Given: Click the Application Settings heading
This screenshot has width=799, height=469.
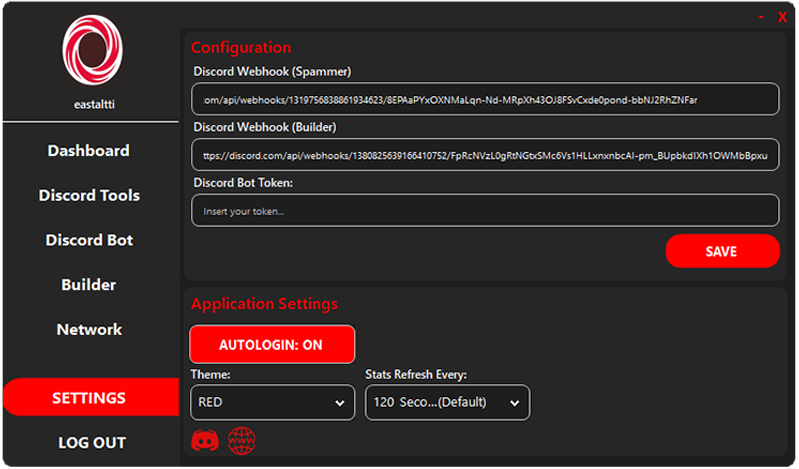Looking at the screenshot, I should tap(264, 304).
